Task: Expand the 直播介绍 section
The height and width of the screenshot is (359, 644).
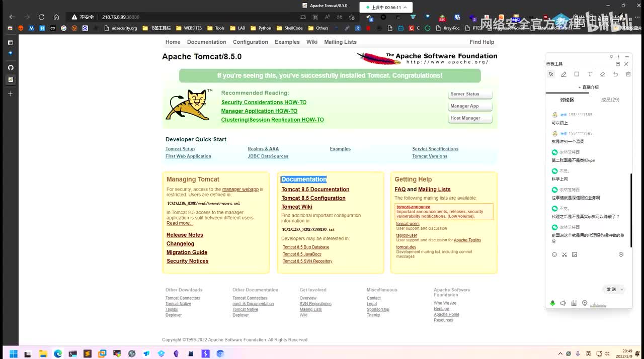Action: tap(589, 87)
